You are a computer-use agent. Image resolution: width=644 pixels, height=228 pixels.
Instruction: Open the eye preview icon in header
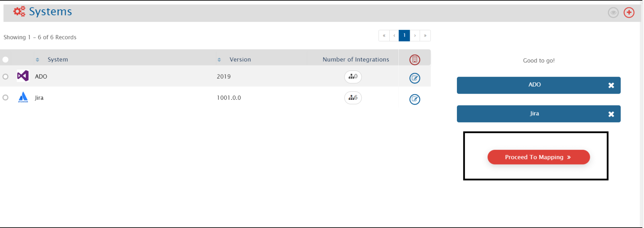click(x=613, y=12)
